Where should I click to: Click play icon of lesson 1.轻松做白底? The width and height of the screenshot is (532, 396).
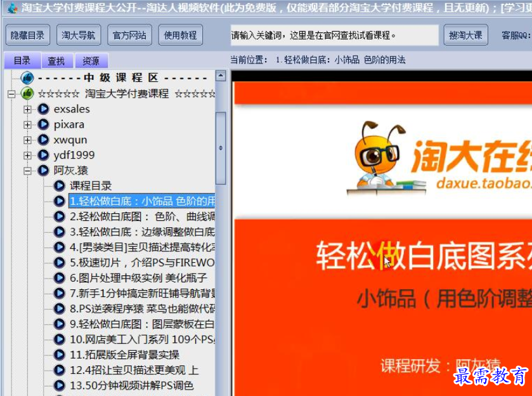[59, 201]
